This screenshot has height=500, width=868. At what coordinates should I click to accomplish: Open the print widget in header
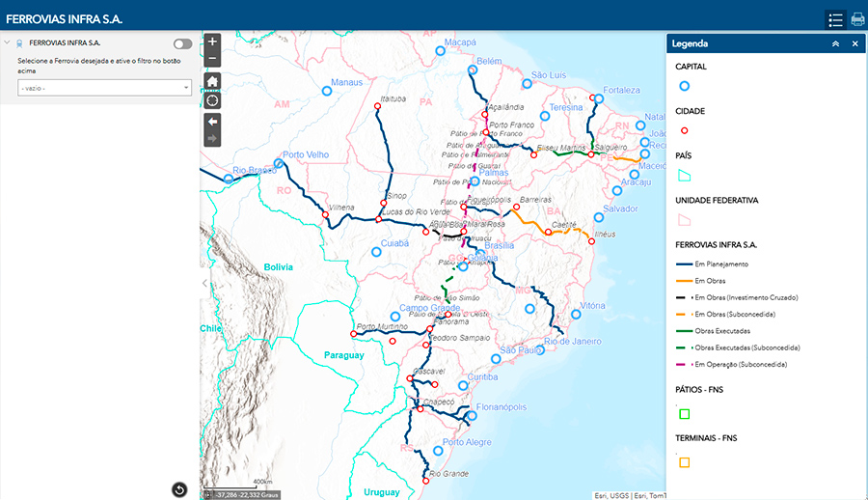coord(857,20)
